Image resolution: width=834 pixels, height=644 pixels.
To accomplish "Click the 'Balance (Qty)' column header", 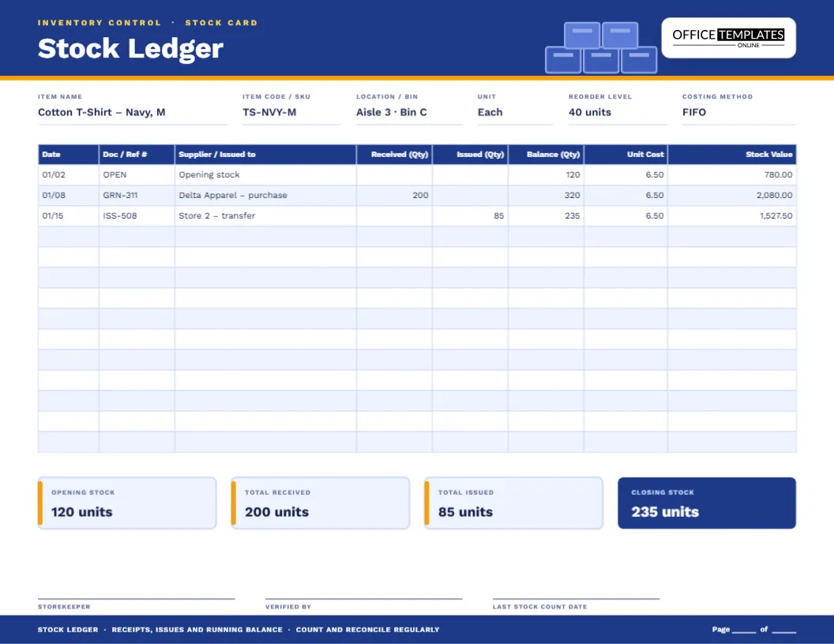I will coord(547,154).
